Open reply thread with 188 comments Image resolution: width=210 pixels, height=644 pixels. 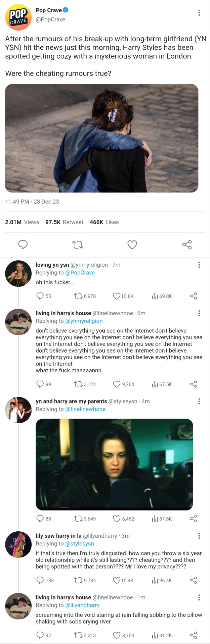40,580
